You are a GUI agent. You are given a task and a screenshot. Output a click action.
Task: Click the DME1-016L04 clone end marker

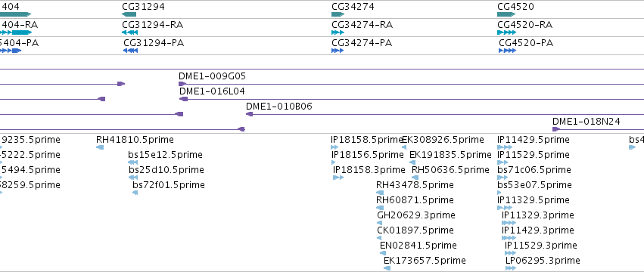click(184, 99)
